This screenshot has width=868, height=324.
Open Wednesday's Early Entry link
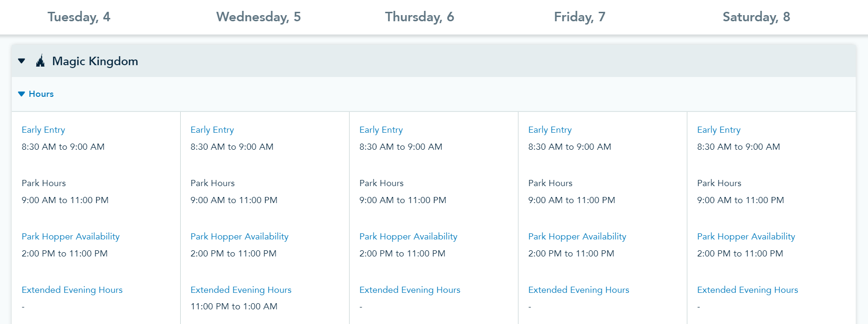pyautogui.click(x=212, y=130)
